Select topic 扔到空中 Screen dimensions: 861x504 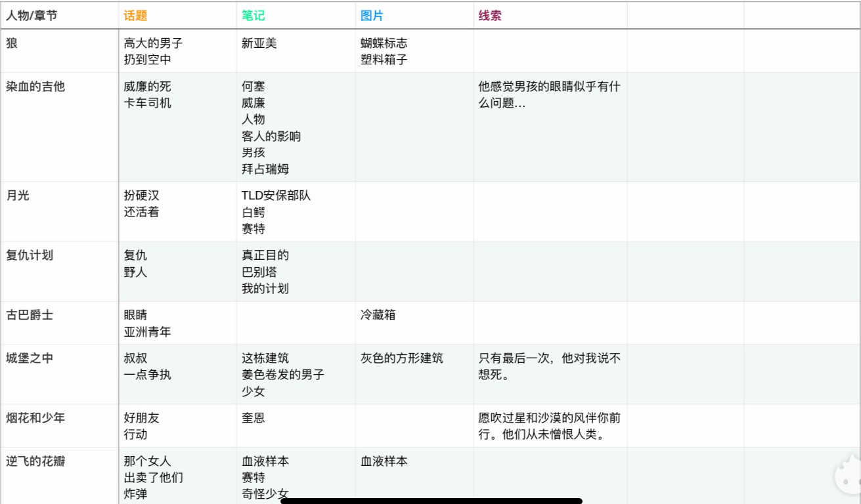(x=147, y=60)
